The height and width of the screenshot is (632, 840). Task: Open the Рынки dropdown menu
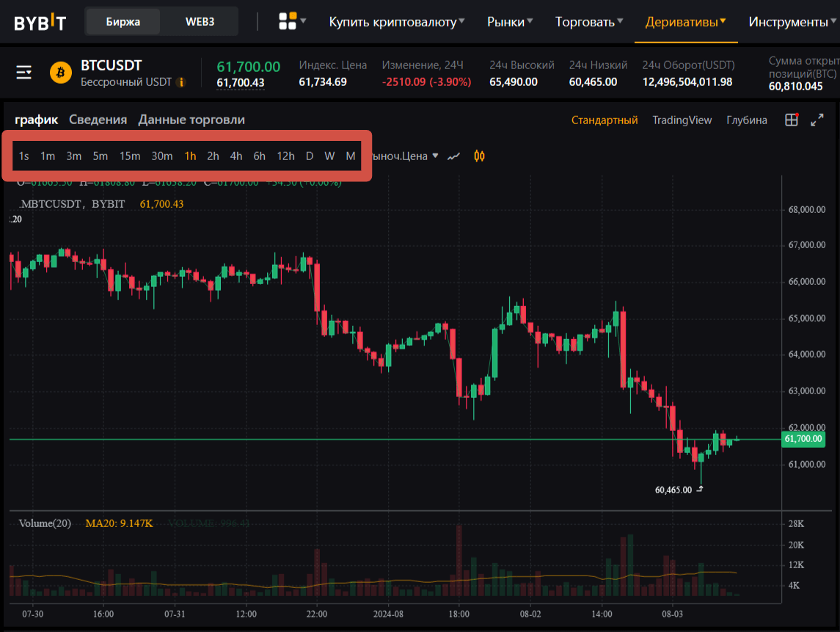[509, 21]
